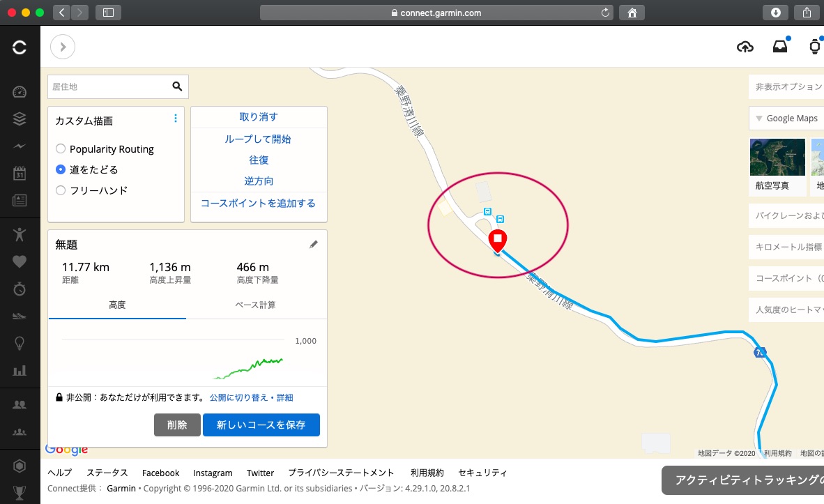
Task: Click the 詳細 link
Action: [285, 397]
